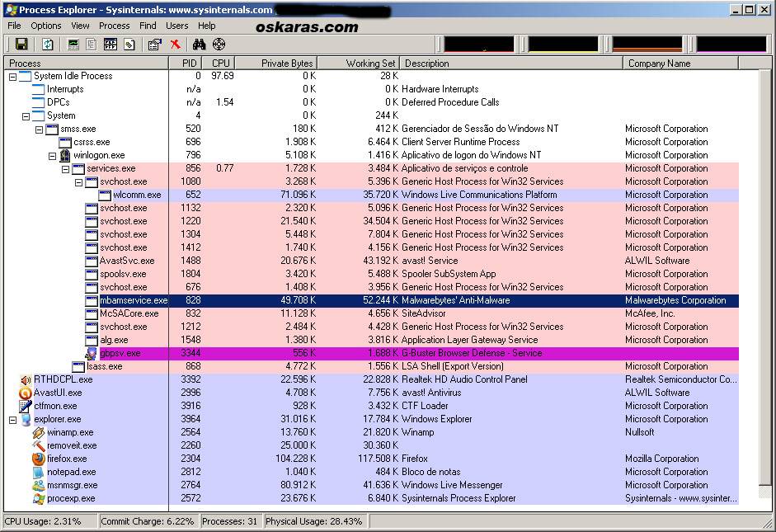Screen dimensions: 776x532
Task: Open the View menu
Action: [80, 26]
